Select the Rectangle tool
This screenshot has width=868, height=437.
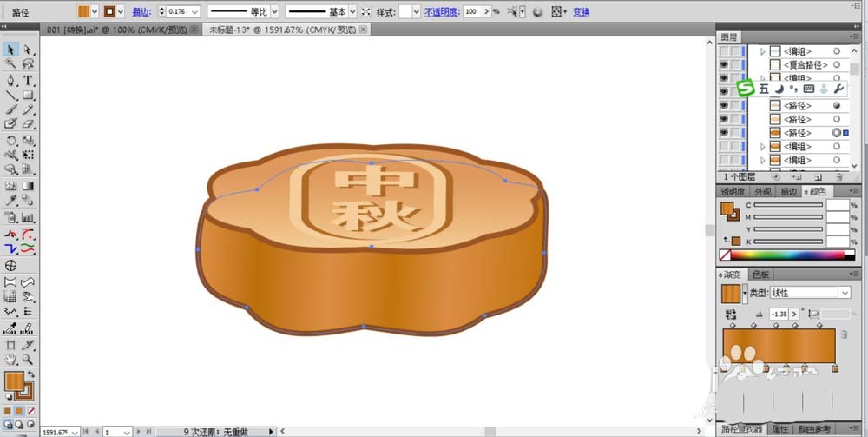tap(28, 96)
